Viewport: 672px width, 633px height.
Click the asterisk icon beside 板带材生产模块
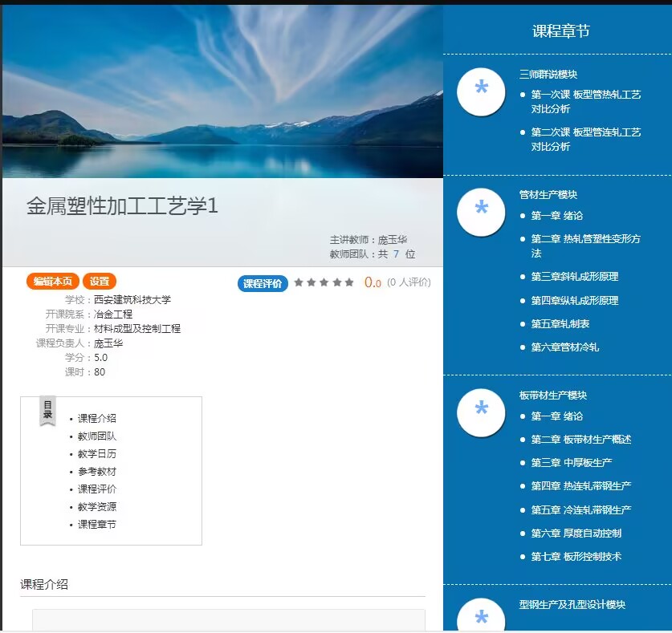click(x=481, y=412)
